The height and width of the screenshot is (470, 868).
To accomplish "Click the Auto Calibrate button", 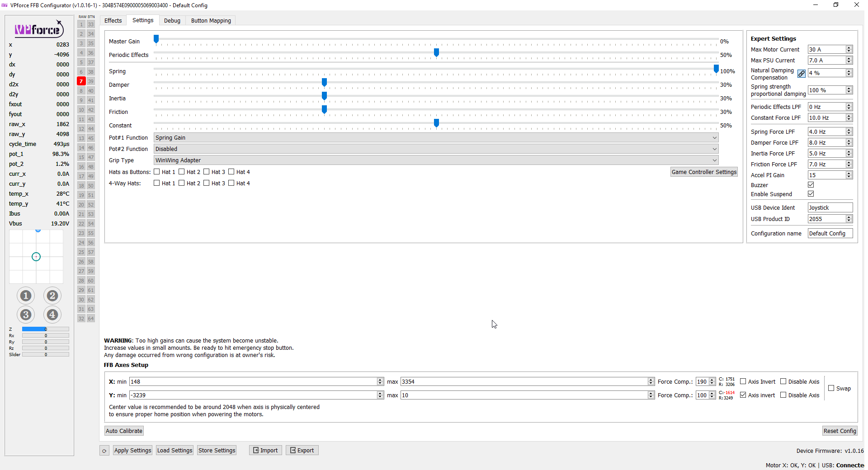I will (124, 431).
